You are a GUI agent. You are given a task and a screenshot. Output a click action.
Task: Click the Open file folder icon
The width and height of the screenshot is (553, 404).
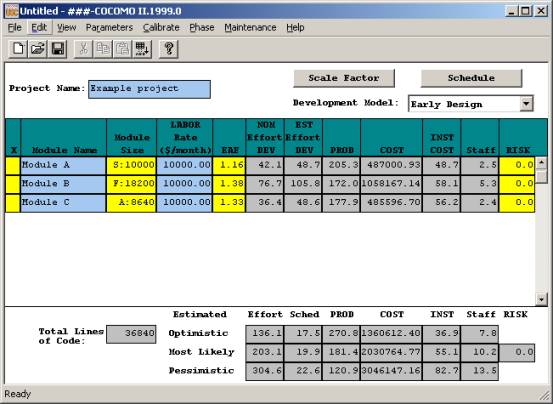tap(37, 49)
